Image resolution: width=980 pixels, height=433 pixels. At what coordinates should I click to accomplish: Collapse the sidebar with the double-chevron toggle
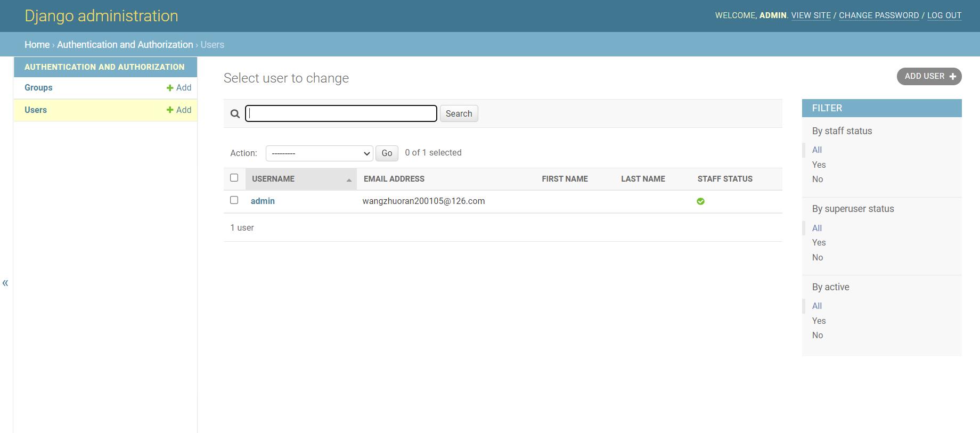click(x=5, y=283)
